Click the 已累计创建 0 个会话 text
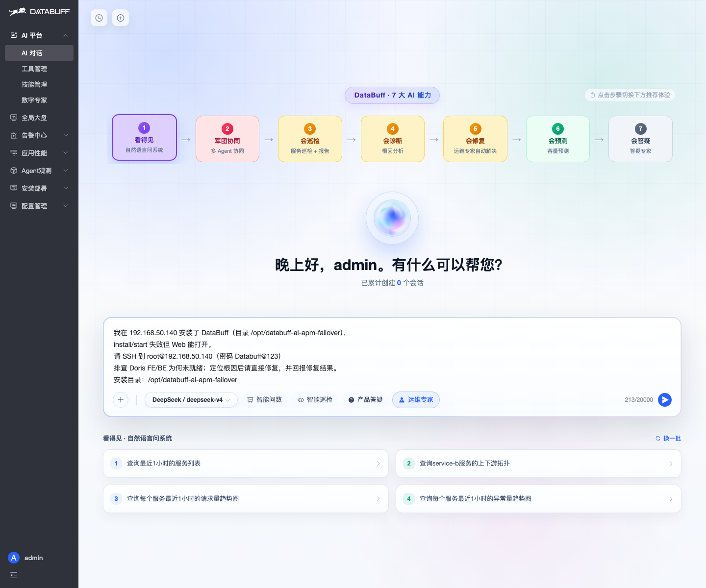This screenshot has width=706, height=588. pos(392,283)
